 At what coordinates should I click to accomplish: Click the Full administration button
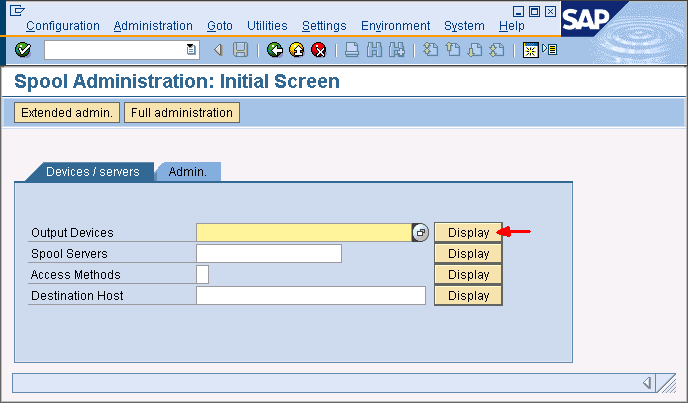(x=182, y=113)
